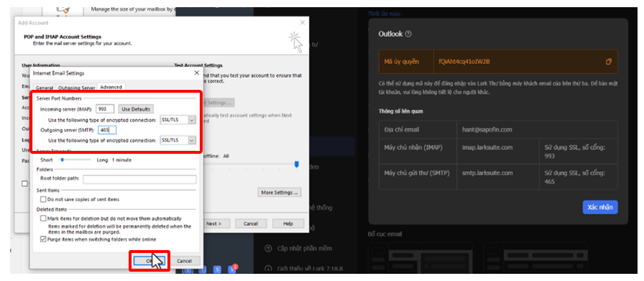Click the Mã ủy quyền label

coord(401,62)
